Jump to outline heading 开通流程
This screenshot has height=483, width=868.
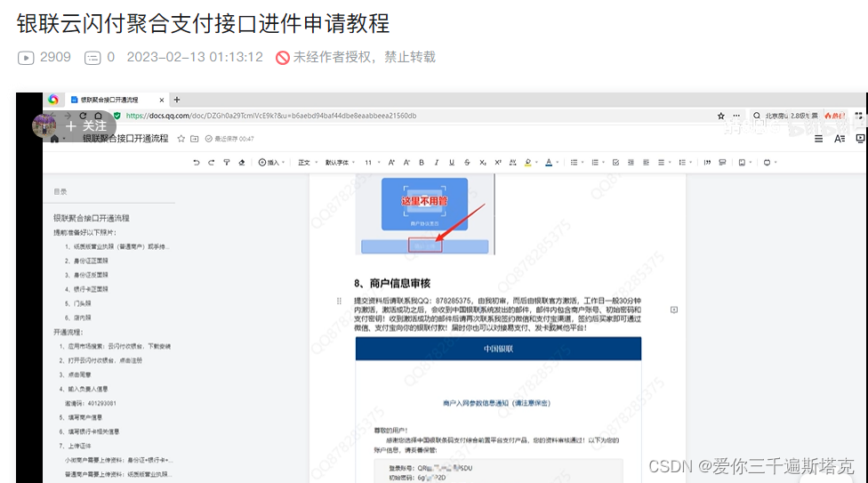click(68, 333)
